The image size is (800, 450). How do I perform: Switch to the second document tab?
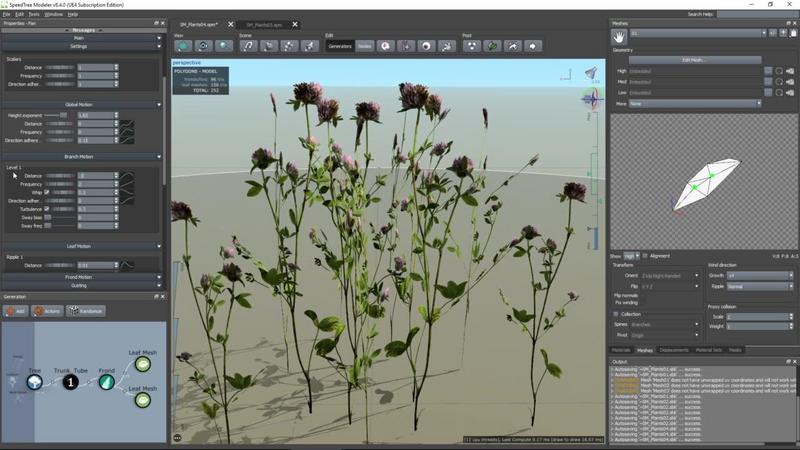(x=264, y=24)
